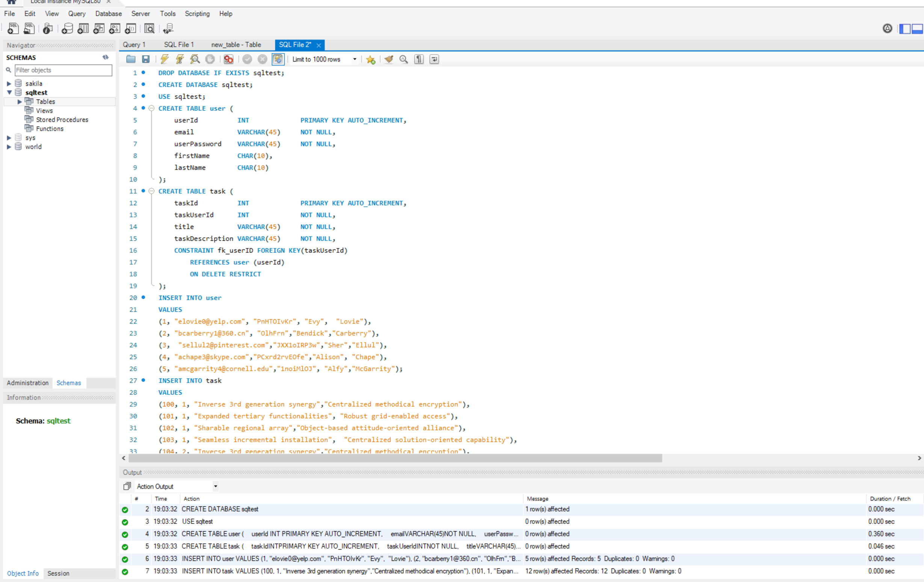Image resolution: width=924 pixels, height=582 pixels.
Task: Add the current statement as a snippet
Action: 370,59
